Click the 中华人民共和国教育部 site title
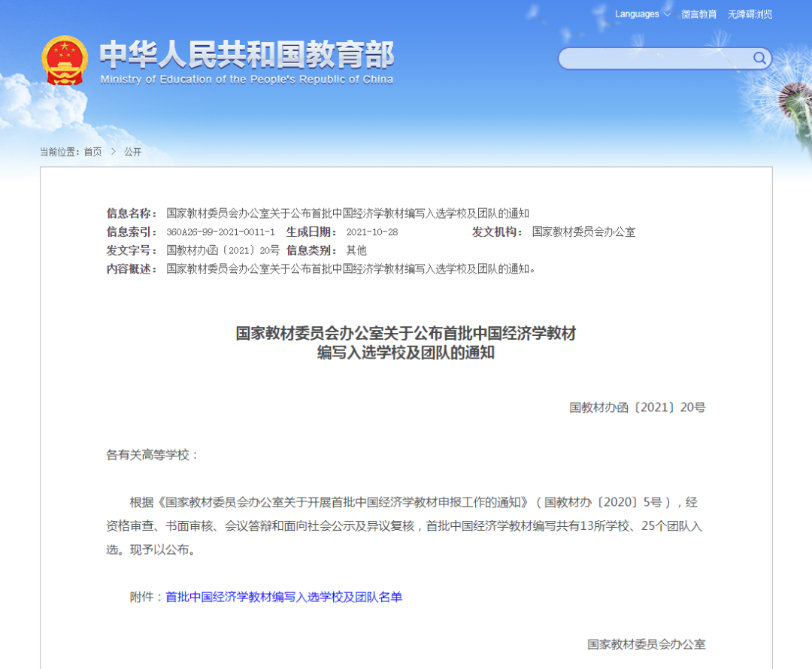The image size is (812, 669). pyautogui.click(x=247, y=54)
